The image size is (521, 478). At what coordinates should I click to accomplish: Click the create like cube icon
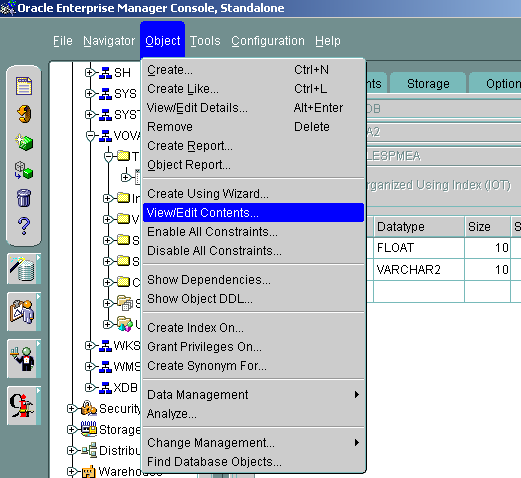24,170
